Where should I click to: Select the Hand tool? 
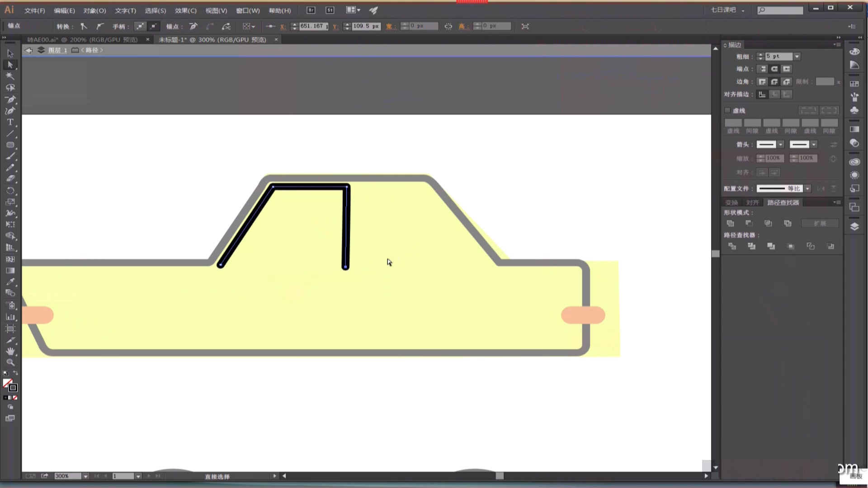pos(10,351)
